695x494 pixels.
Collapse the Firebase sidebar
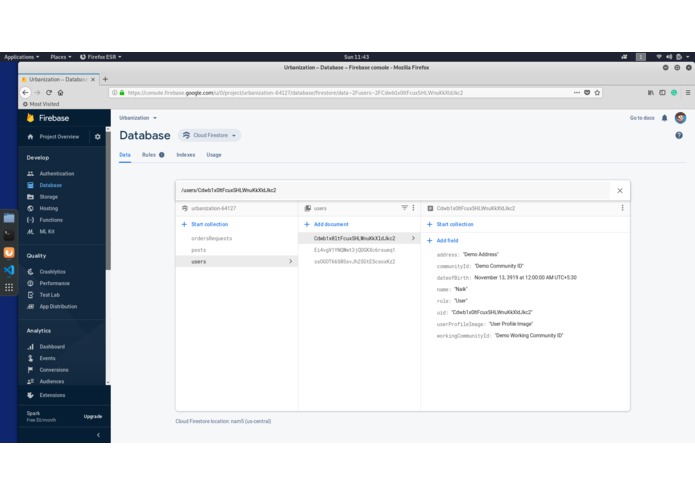pos(98,435)
